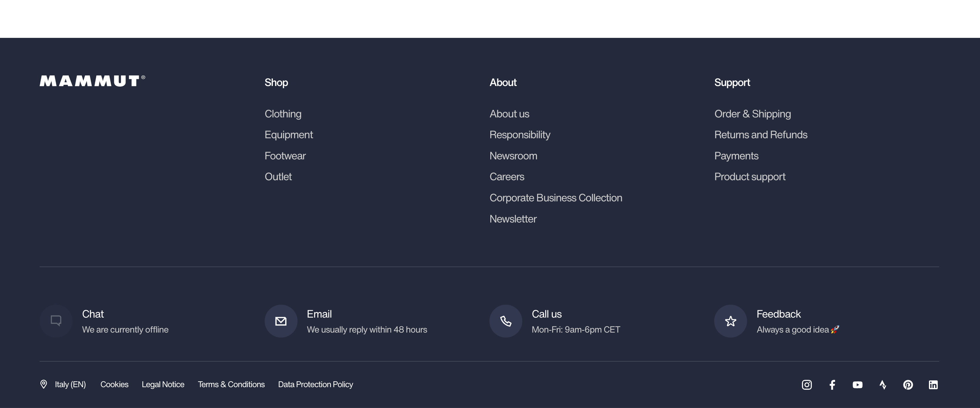Screen dimensions: 980x408
Task: Click the Mammut logo
Action: tap(92, 81)
